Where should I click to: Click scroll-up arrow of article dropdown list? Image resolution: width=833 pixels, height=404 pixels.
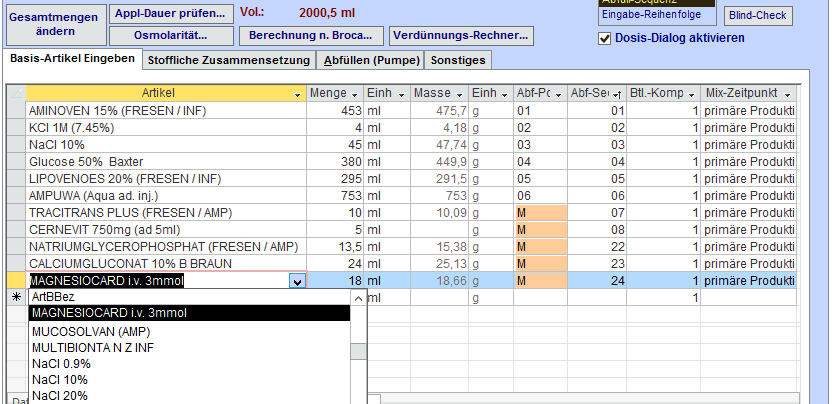[x=359, y=298]
